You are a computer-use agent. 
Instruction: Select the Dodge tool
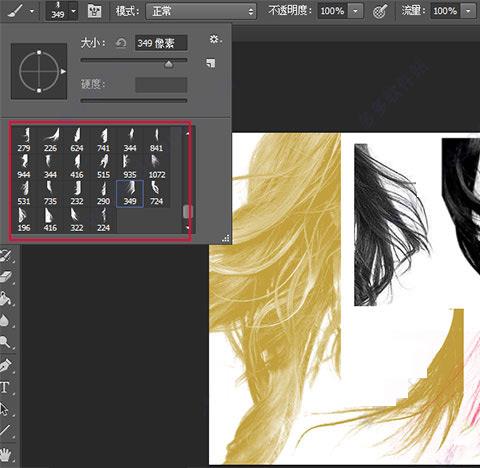click(x=5, y=342)
